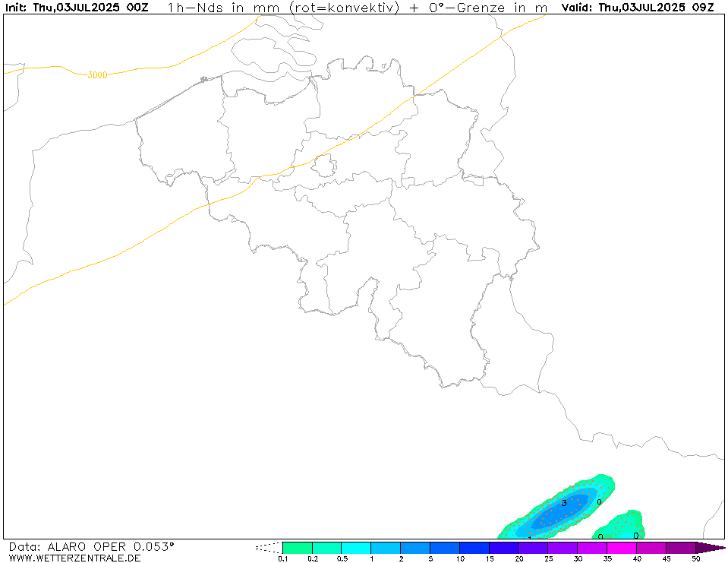
Task: Pick the 0.2–0.5 mm legend swatch
Action: (x=326, y=548)
